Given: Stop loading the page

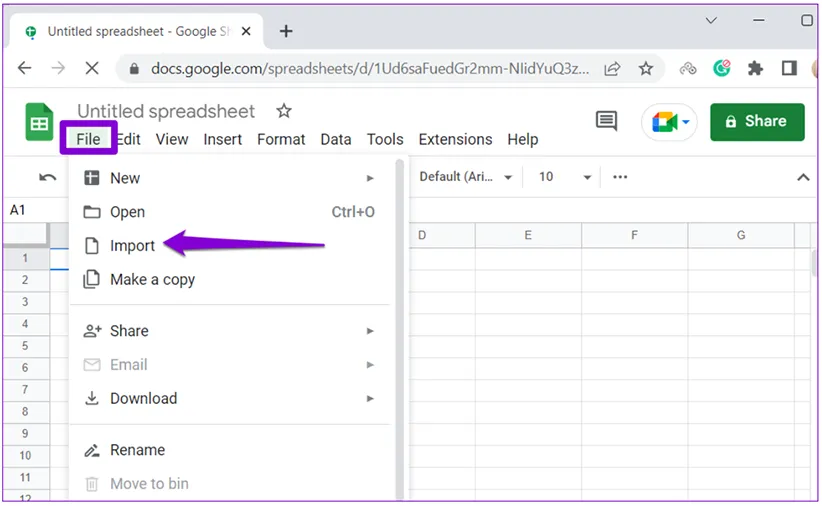Looking at the screenshot, I should (x=91, y=68).
